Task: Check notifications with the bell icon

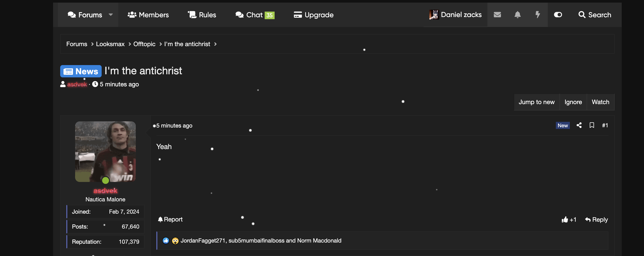Action: coord(517,15)
